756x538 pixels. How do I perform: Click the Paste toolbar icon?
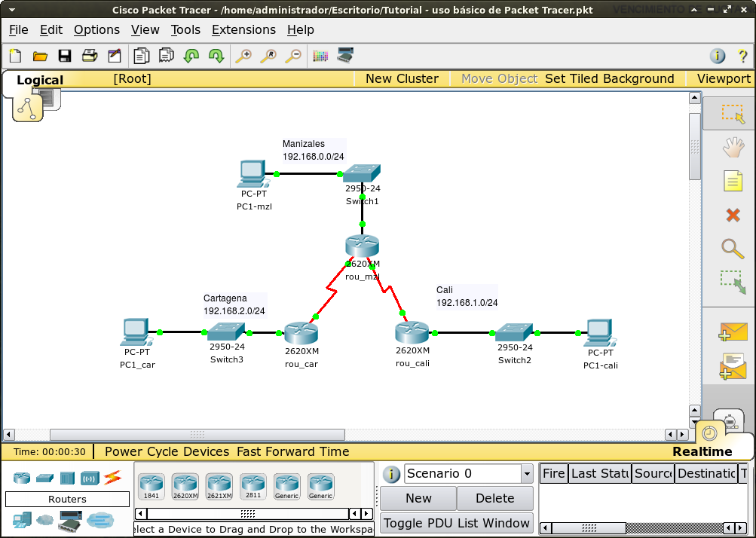[167, 56]
